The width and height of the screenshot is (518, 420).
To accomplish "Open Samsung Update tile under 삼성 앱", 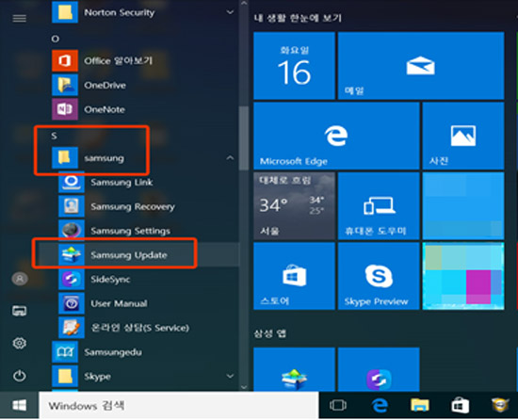I will pyautogui.click(x=294, y=369).
